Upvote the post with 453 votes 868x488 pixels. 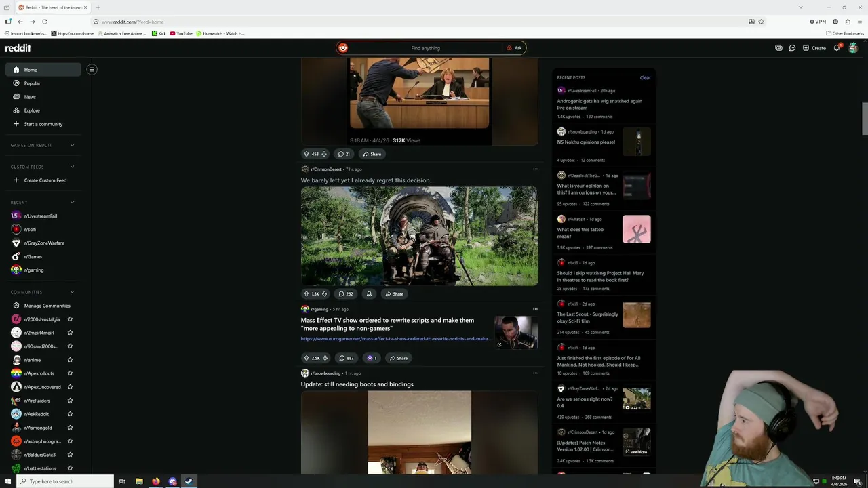coord(307,154)
